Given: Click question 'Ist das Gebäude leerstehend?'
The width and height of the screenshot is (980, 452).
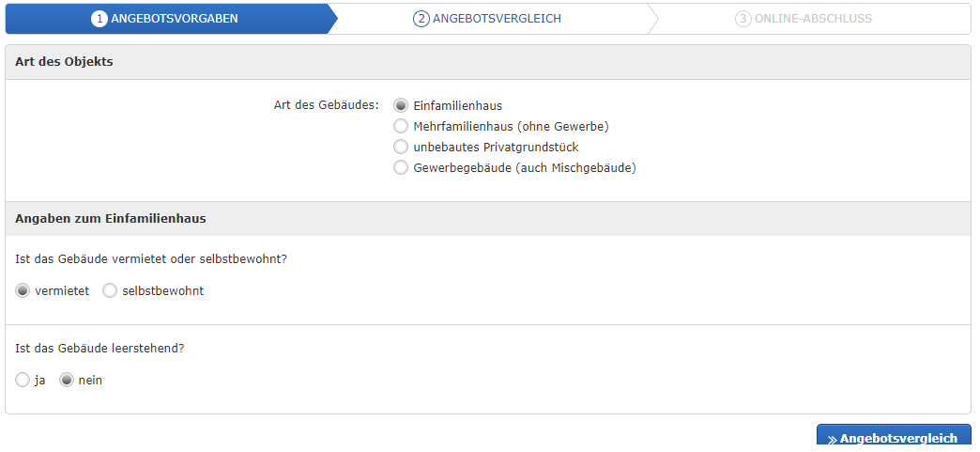Looking at the screenshot, I should click(100, 348).
